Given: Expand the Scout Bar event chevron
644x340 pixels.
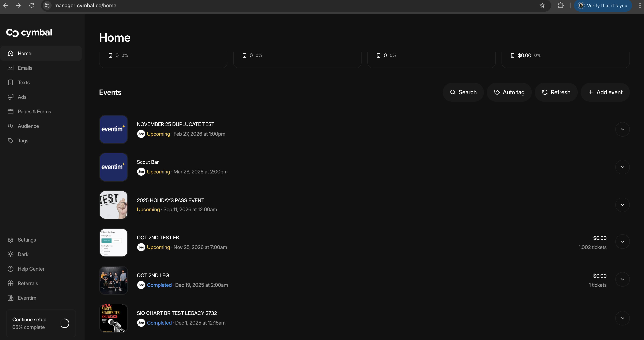Looking at the screenshot, I should coord(623,167).
